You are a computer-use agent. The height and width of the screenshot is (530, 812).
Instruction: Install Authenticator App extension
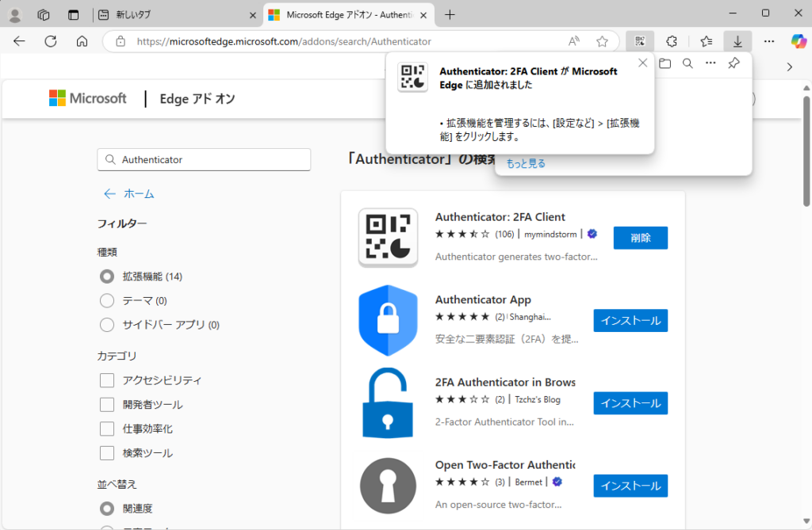click(x=630, y=320)
